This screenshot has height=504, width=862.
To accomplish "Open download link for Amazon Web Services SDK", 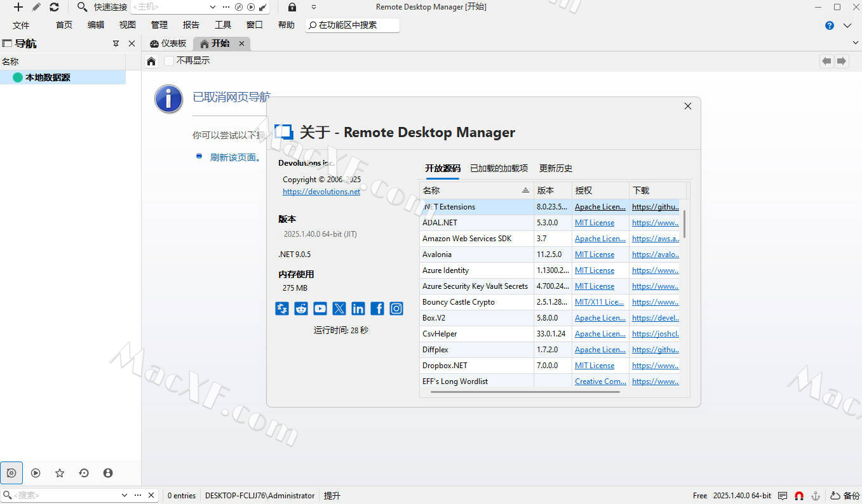I will tap(656, 239).
